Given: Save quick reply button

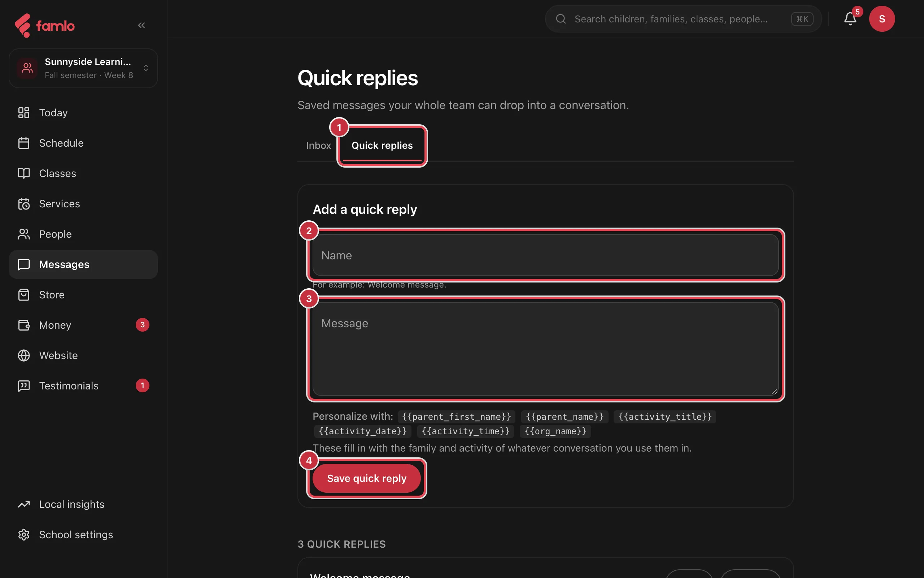Looking at the screenshot, I should pyautogui.click(x=367, y=478).
